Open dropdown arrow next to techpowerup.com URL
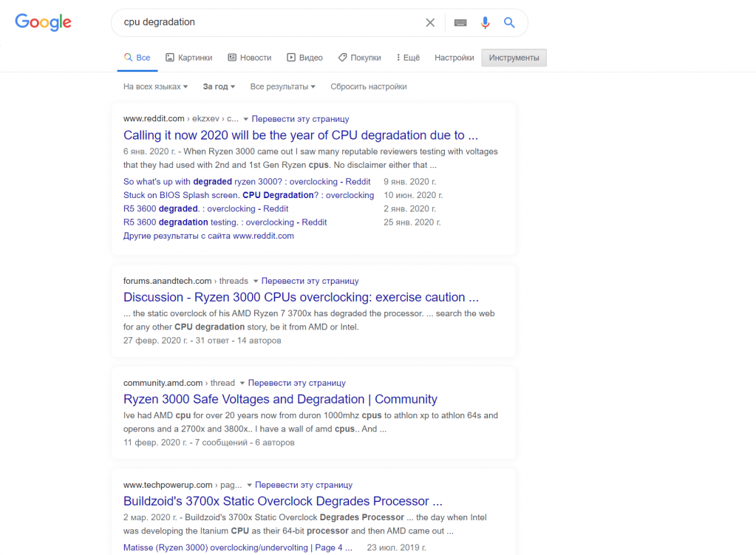 click(x=249, y=485)
